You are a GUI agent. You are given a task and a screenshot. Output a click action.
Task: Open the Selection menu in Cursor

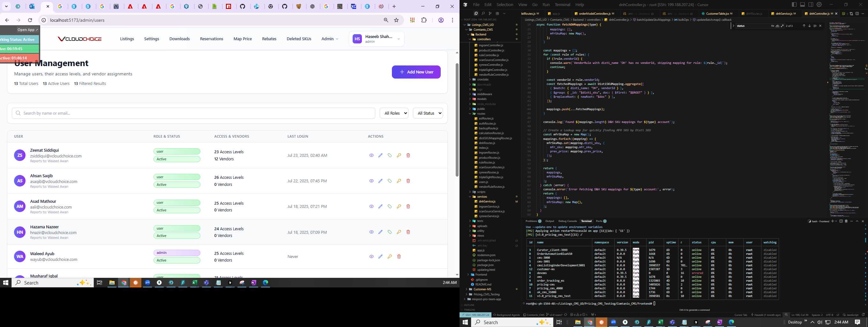pyautogui.click(x=505, y=5)
